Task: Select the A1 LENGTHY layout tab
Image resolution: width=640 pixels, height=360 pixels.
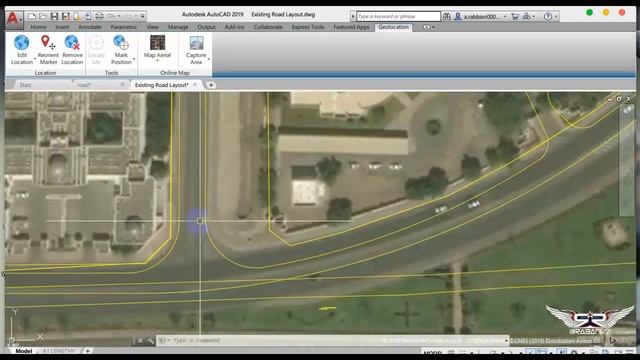Action: pyautogui.click(x=59, y=351)
